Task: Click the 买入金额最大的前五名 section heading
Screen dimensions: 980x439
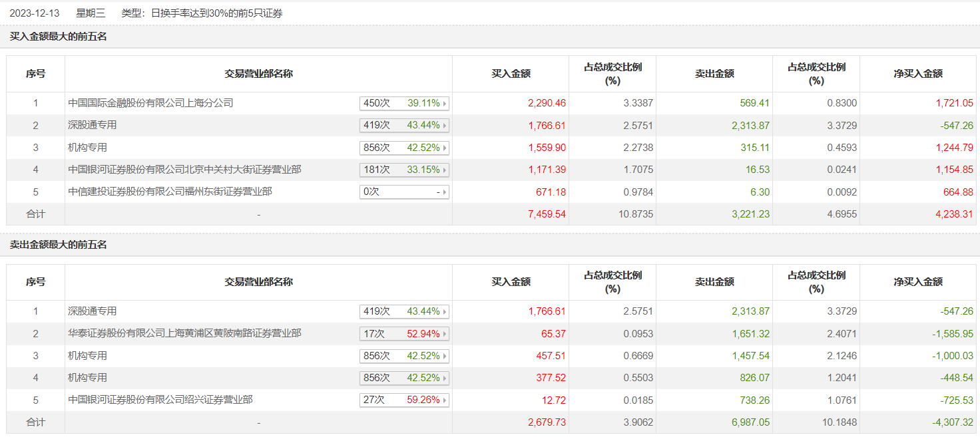Action: pos(59,37)
